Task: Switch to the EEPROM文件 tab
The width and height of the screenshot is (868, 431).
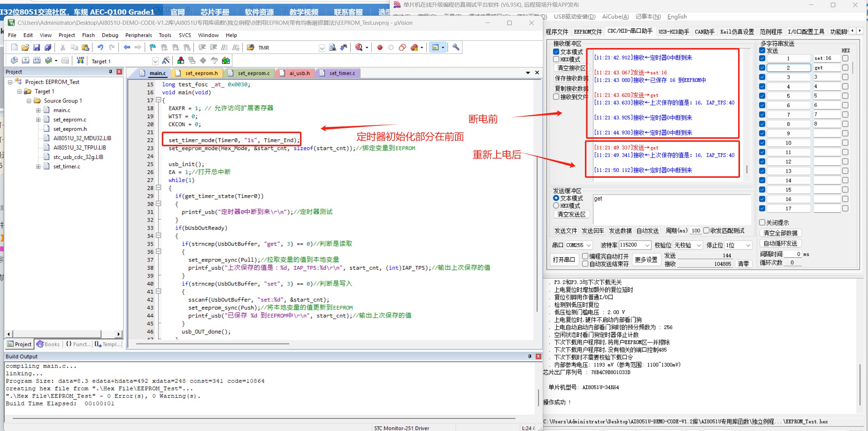Action: click(588, 32)
